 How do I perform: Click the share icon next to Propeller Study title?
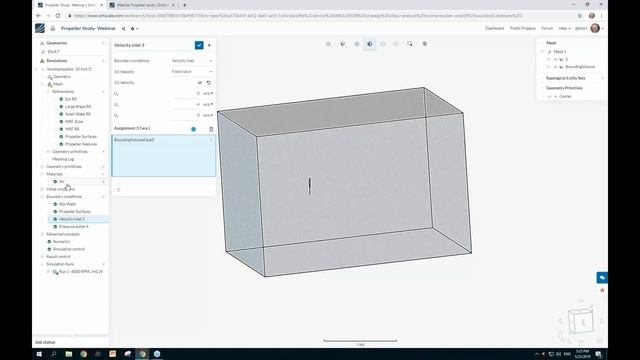tap(123, 29)
